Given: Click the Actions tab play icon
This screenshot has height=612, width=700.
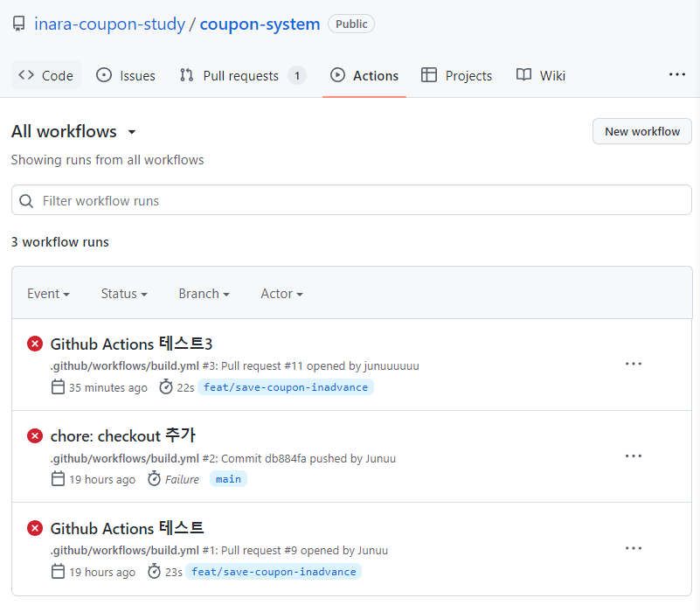Looking at the screenshot, I should coord(337,75).
